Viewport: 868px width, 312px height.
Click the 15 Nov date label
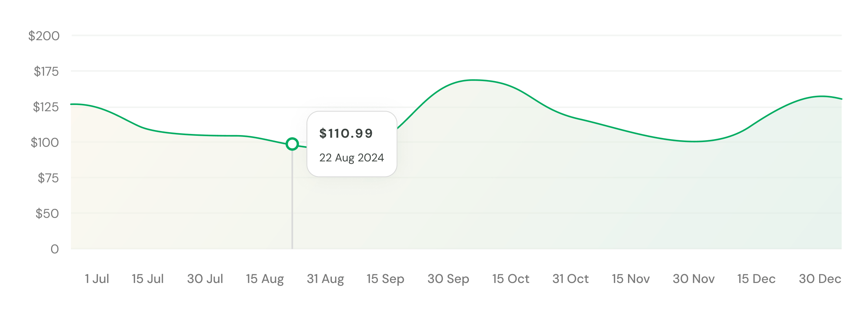tap(631, 279)
